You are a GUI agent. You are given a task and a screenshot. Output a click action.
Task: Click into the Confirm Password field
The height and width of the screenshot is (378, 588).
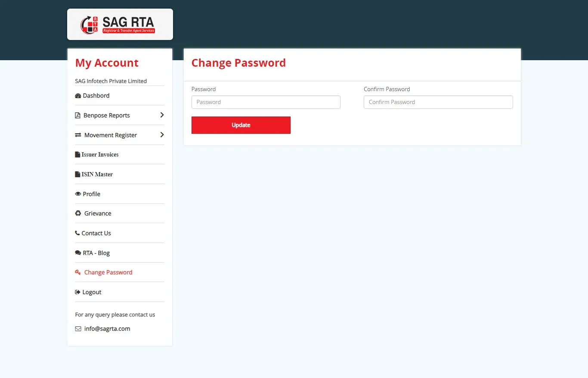438,102
